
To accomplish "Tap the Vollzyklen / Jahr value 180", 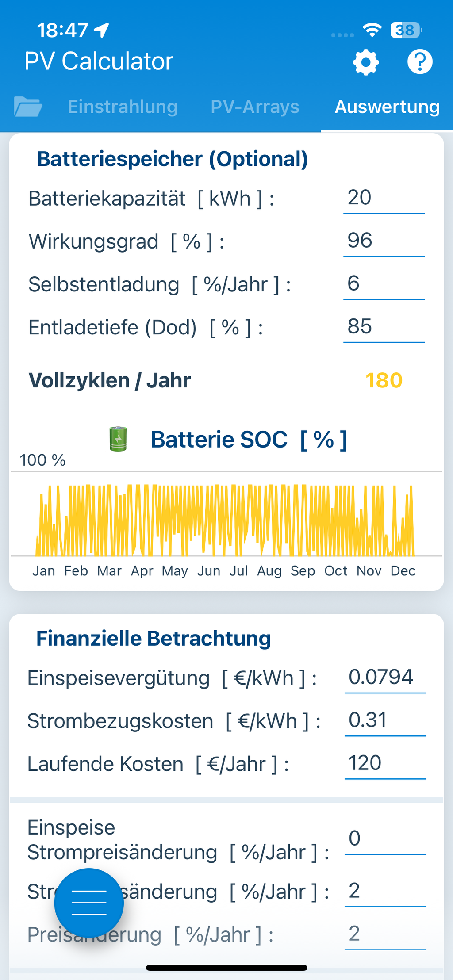I will point(384,380).
